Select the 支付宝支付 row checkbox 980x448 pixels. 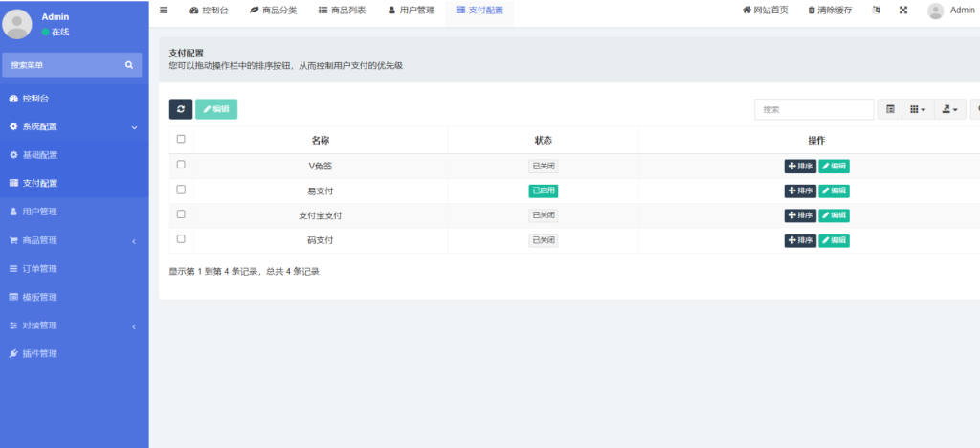point(181,214)
